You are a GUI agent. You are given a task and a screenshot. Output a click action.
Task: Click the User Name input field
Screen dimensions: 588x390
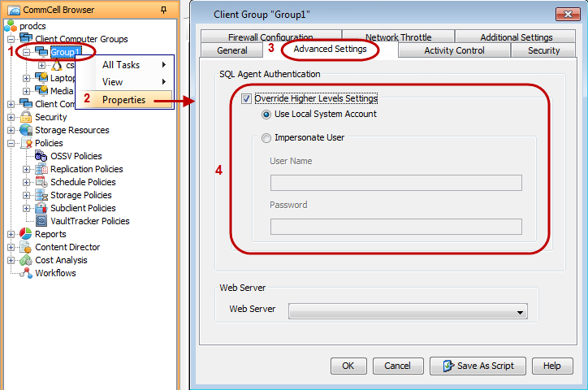[396, 183]
